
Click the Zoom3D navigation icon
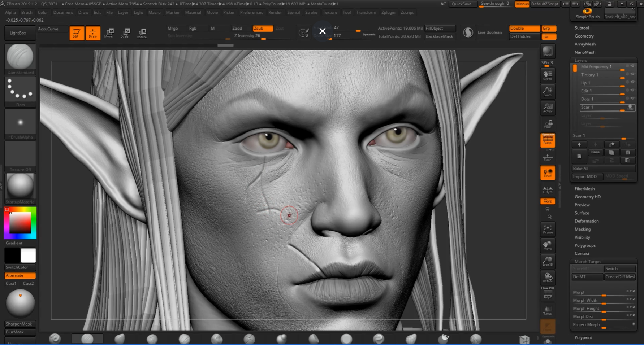tap(548, 261)
